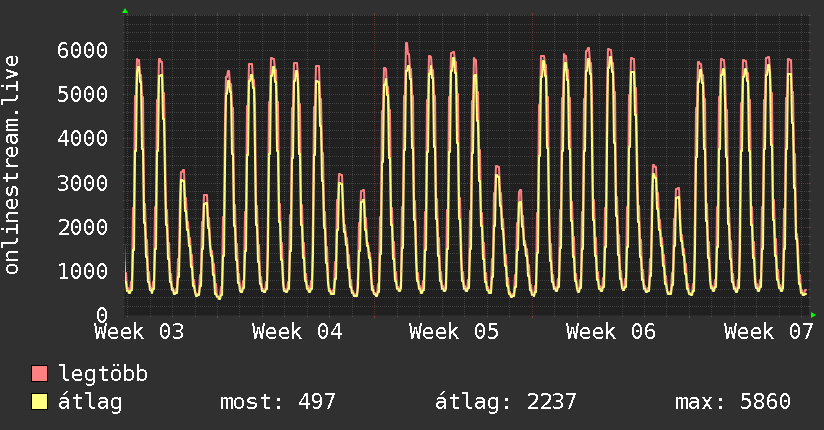Viewport: 824px width, 430px height.
Task: Click the Week 04 axis label
Action: pos(297,332)
